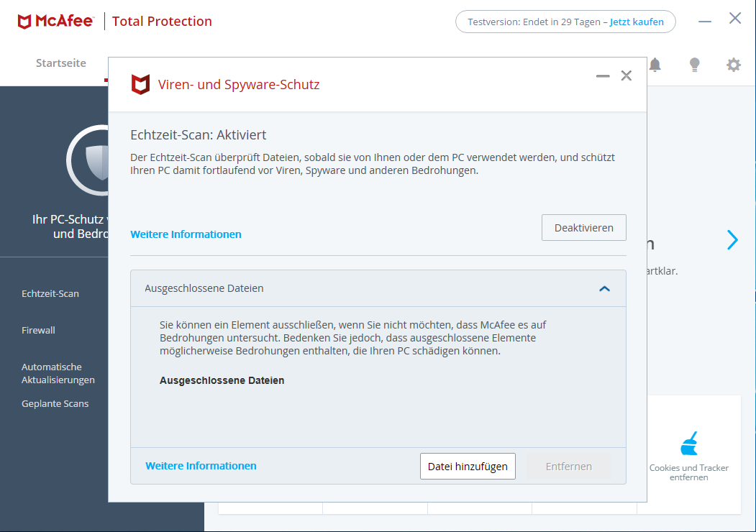Click the McAfee shield logo in dialog

coord(140,85)
